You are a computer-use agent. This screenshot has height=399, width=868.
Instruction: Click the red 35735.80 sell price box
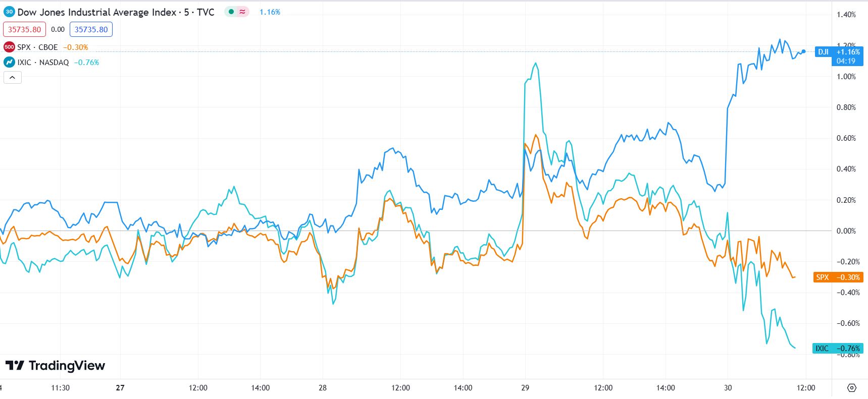(x=24, y=29)
